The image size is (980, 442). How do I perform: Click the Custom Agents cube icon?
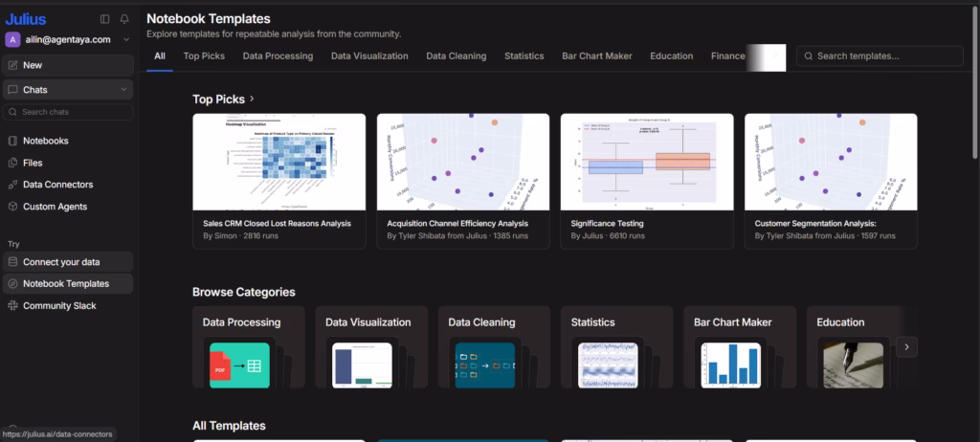pos(12,207)
